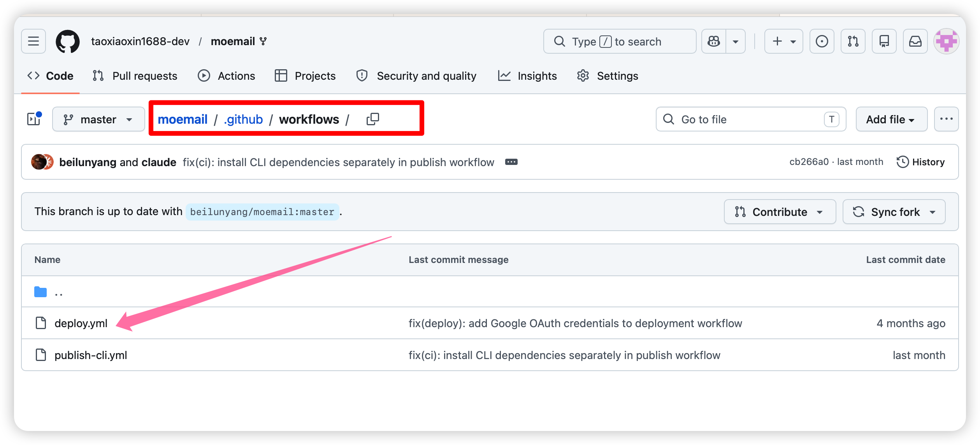Click the GitHub Octocat logo
The width and height of the screenshot is (980, 445).
[68, 41]
